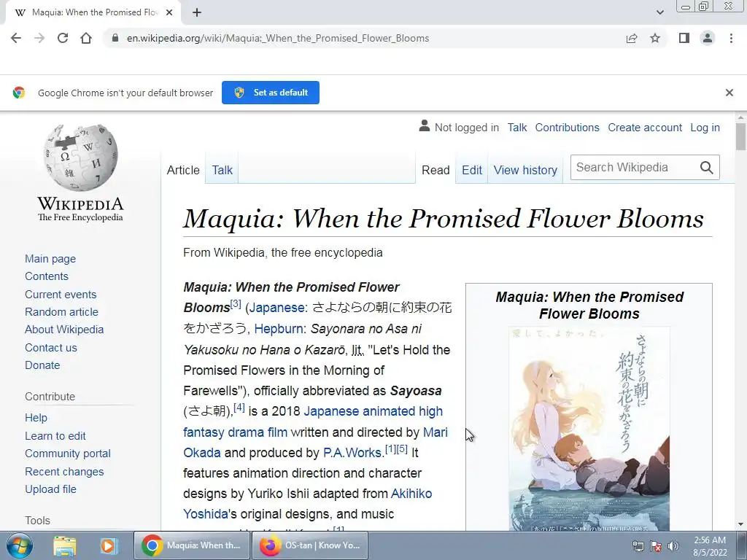Screen dimensions: 747x560
Task: Open Akihiko Yoshida link
Action: point(411,494)
